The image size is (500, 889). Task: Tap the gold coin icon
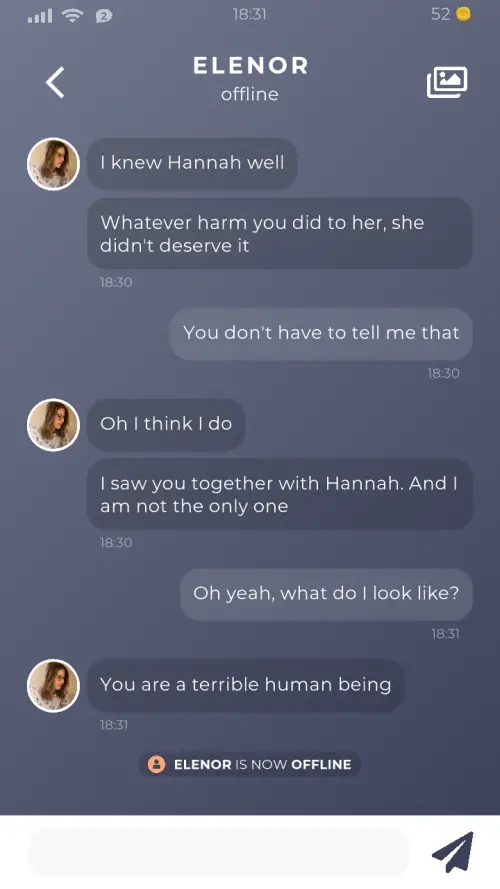[463, 14]
